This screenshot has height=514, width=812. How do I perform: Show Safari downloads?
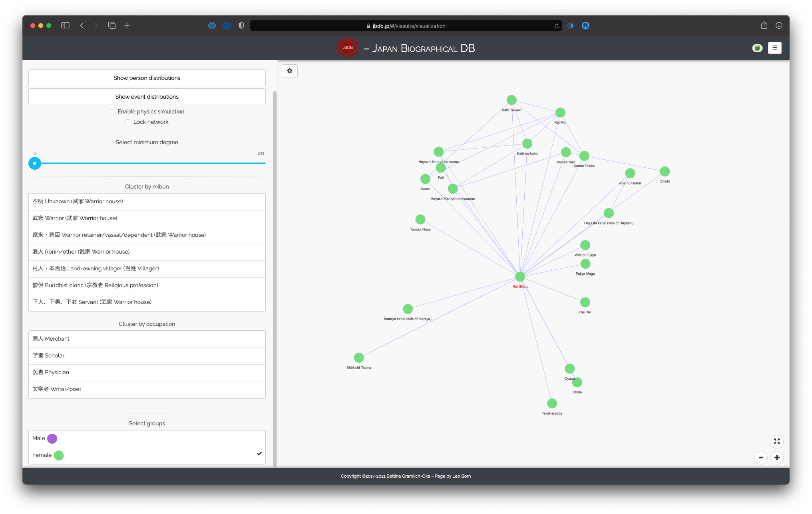[779, 26]
